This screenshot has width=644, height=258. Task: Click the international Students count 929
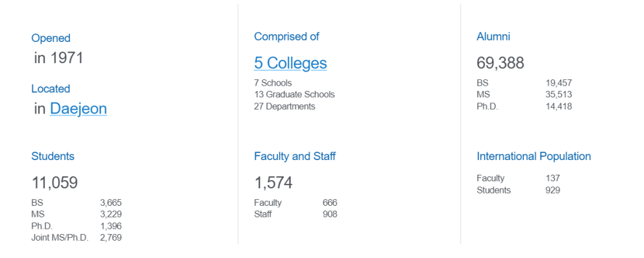(553, 190)
